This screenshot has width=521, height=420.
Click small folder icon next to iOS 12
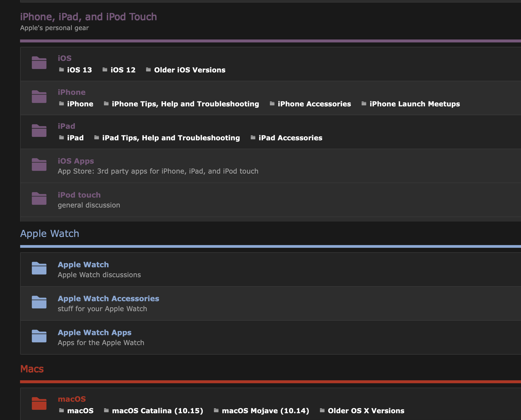[x=105, y=70]
